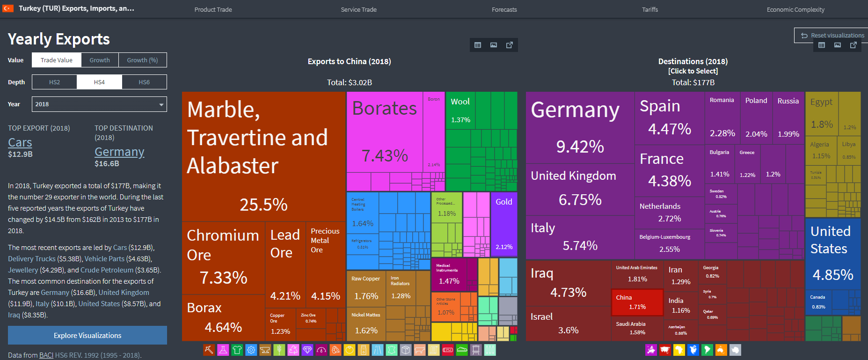The width and height of the screenshot is (868, 360).
Task: Click the Turkey flag in page header
Action: pos(8,8)
